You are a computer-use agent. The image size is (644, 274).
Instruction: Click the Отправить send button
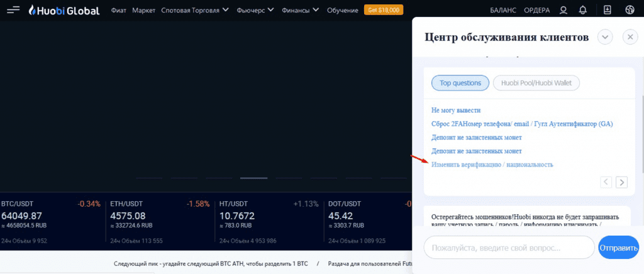(x=619, y=248)
